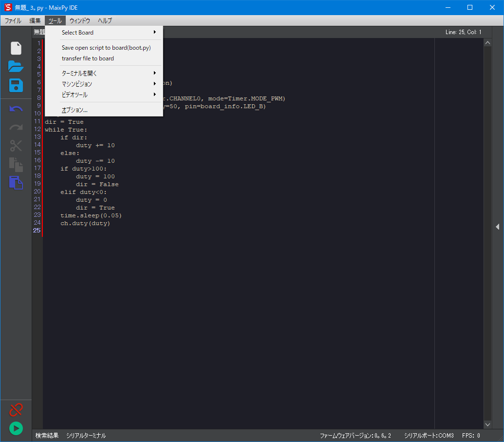This screenshot has height=442, width=504.
Task: Expand the ビデオツール submenu
Action: click(x=104, y=95)
